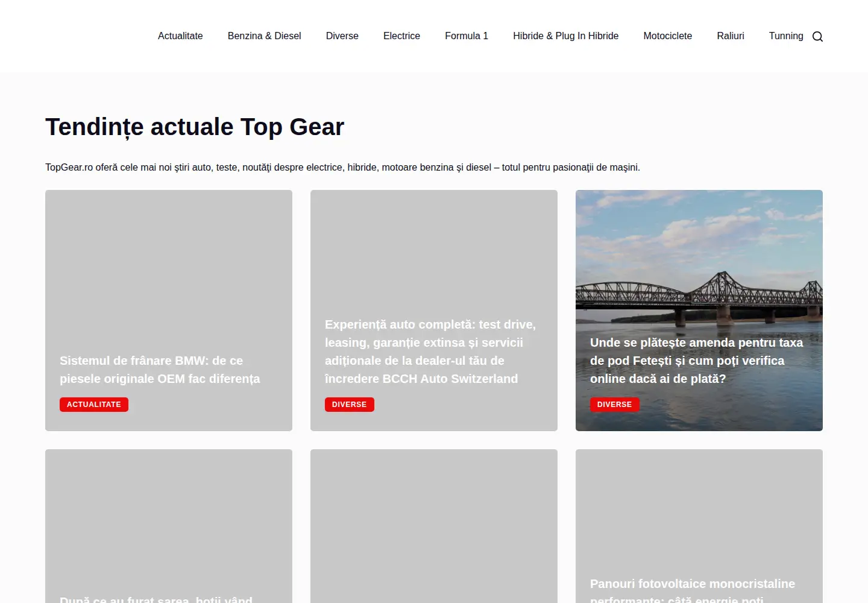The width and height of the screenshot is (868, 603).
Task: Click the TopGear.ro description paragraph
Action: tap(342, 167)
